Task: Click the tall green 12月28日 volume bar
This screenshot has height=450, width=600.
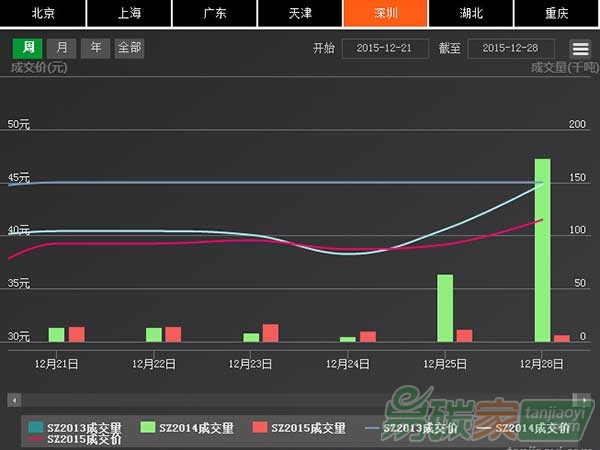Action: pyautogui.click(x=542, y=250)
